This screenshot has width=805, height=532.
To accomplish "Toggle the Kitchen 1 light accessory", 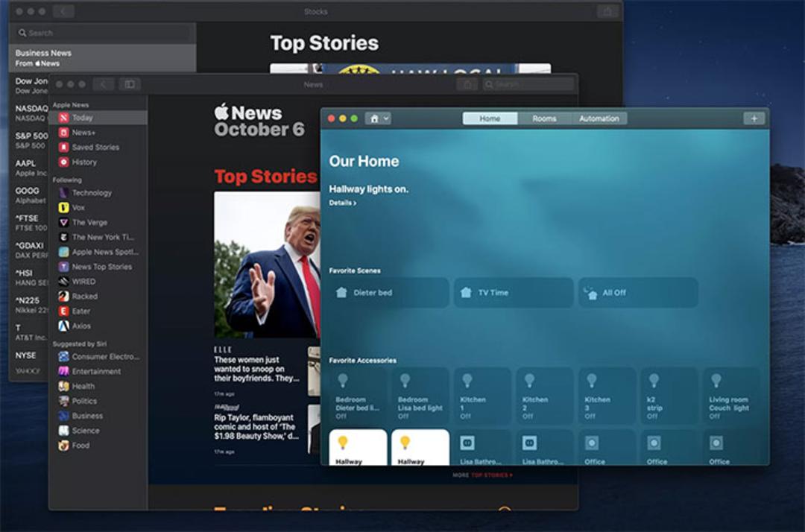I will coord(482,396).
